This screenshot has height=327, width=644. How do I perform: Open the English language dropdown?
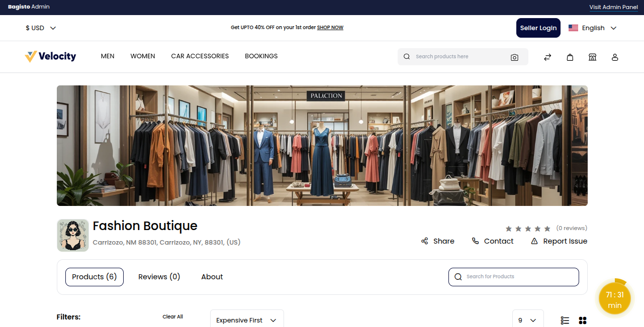pos(593,28)
